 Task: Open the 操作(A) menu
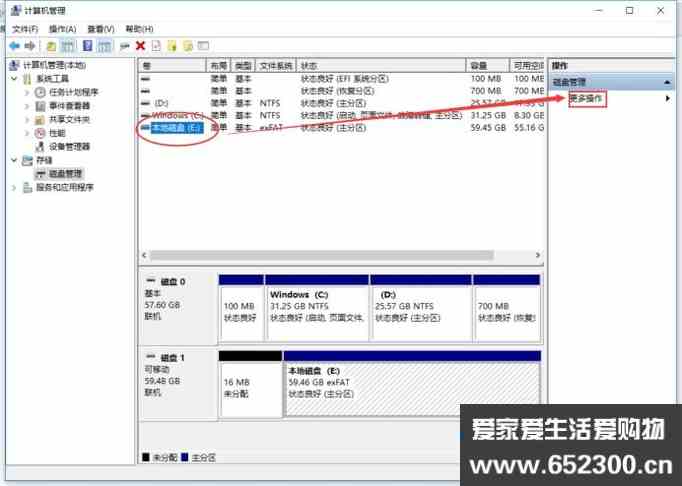[63, 29]
